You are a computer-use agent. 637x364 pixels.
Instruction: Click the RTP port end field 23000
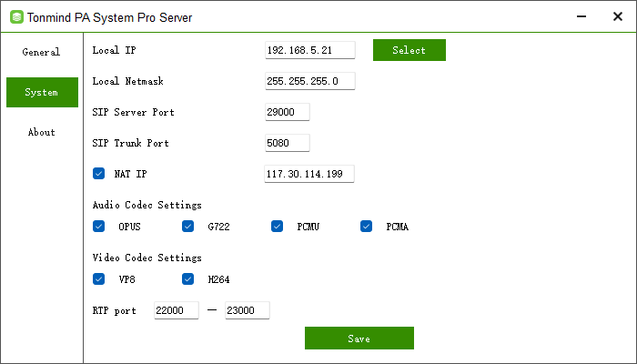(248, 310)
